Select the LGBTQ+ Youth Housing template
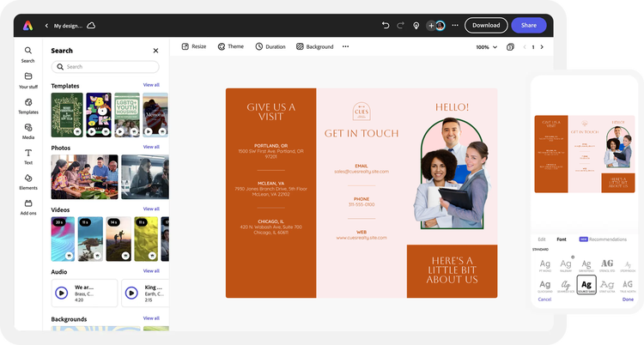 [127, 115]
